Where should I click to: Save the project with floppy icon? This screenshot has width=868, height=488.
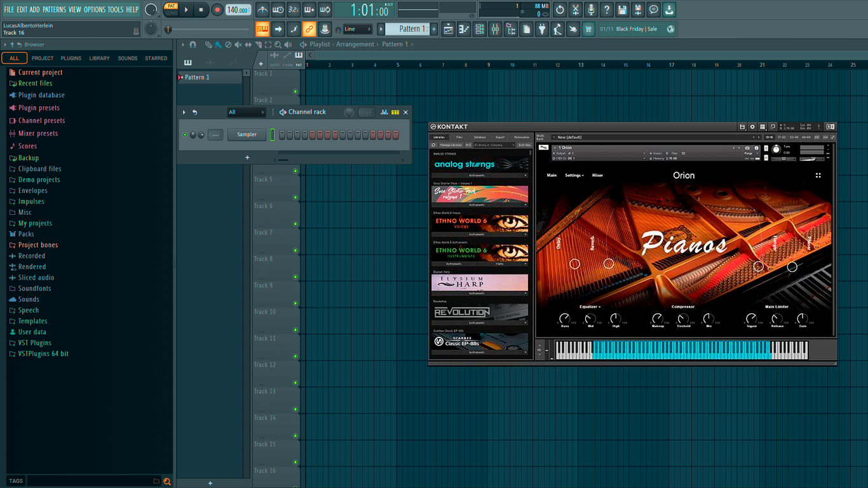click(622, 10)
